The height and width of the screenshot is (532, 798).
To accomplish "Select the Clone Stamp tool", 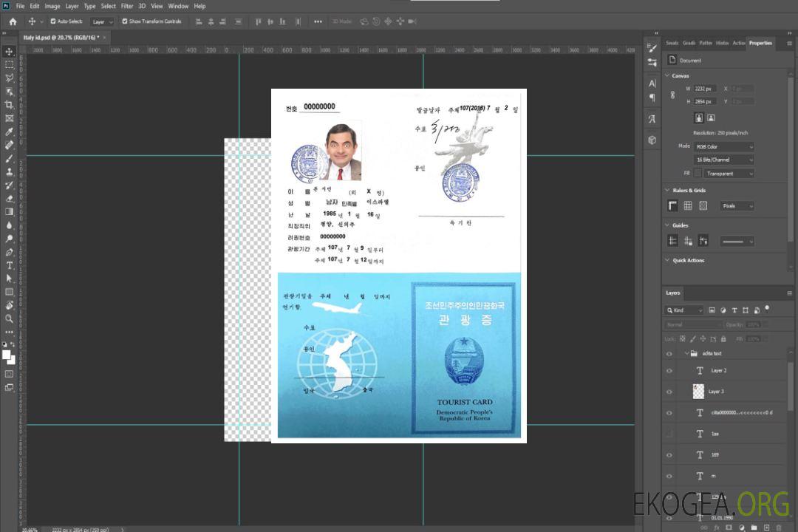I will tap(10, 171).
